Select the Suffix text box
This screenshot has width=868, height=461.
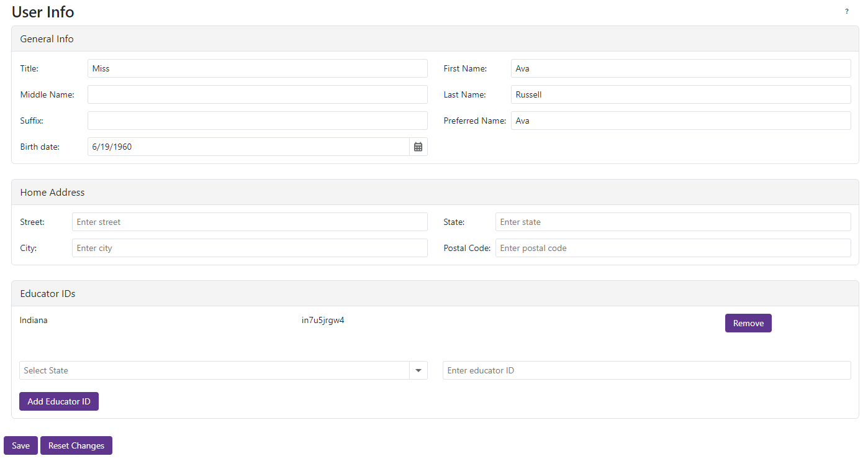(x=257, y=121)
